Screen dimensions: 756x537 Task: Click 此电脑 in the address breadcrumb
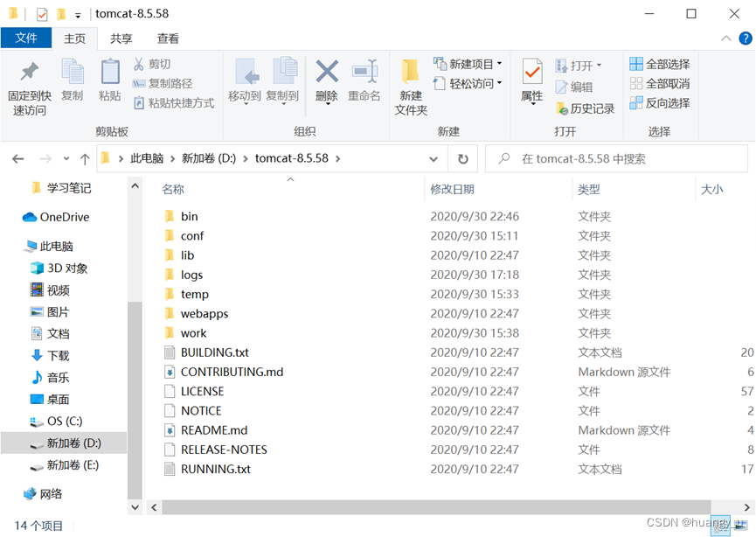pos(147,158)
